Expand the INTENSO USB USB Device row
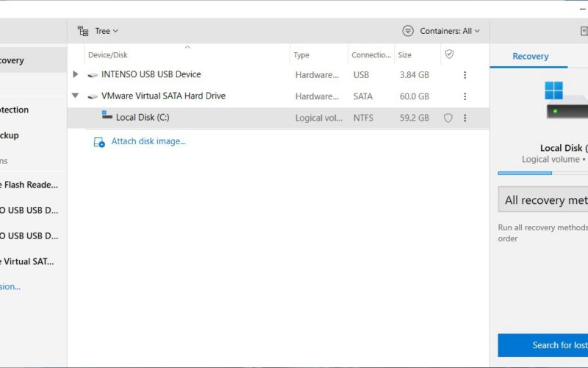Screen dimensions: 588x368 pyautogui.click(x=76, y=74)
